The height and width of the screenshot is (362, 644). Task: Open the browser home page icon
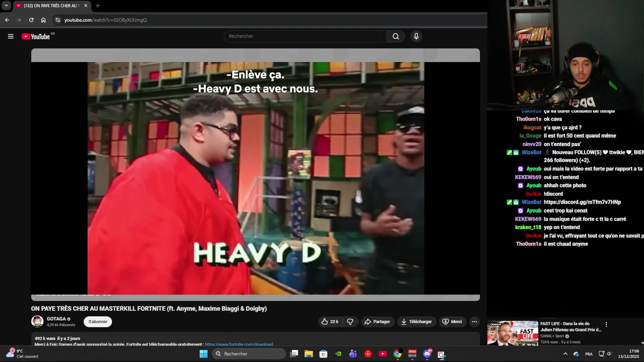click(x=43, y=20)
